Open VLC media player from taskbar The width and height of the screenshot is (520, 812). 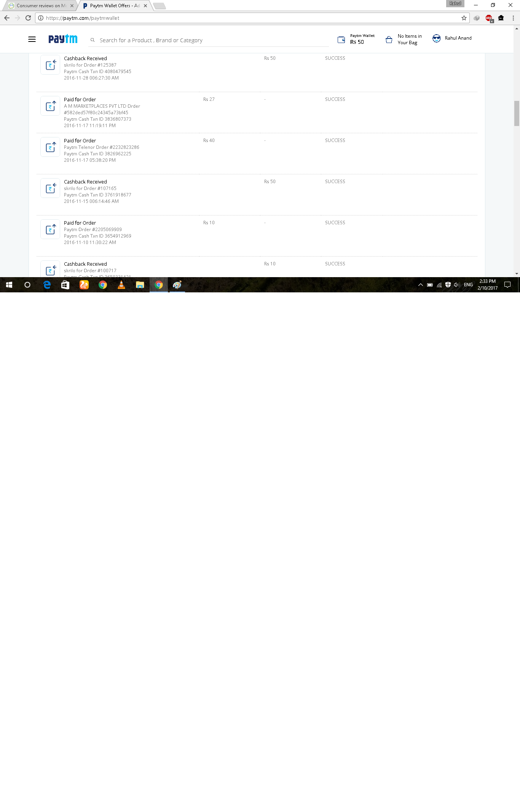click(x=121, y=285)
